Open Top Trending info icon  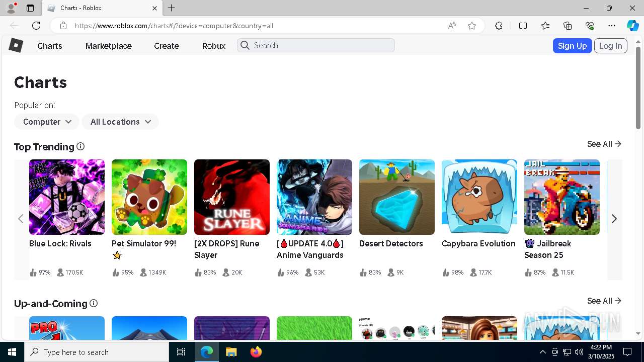80,146
